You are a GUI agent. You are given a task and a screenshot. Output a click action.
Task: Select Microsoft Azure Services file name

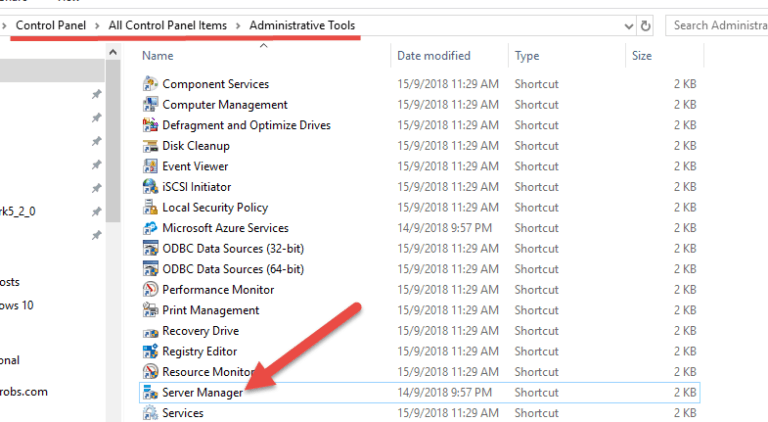pyautogui.click(x=225, y=228)
